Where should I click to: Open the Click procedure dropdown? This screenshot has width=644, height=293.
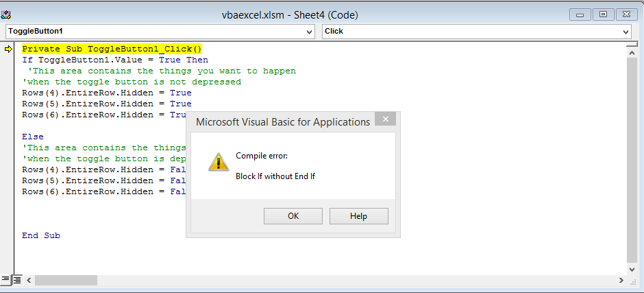[x=626, y=32]
